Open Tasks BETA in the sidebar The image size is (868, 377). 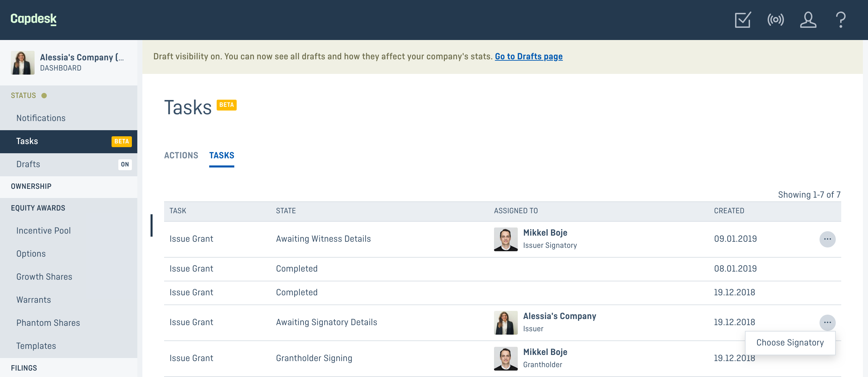[x=68, y=141]
